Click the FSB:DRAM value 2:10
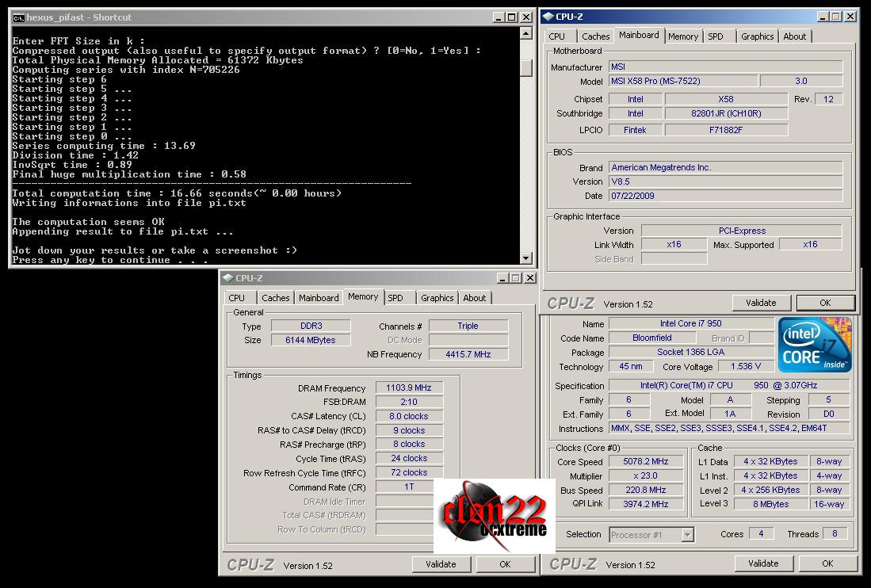Image resolution: width=871 pixels, height=588 pixels. tap(409, 402)
